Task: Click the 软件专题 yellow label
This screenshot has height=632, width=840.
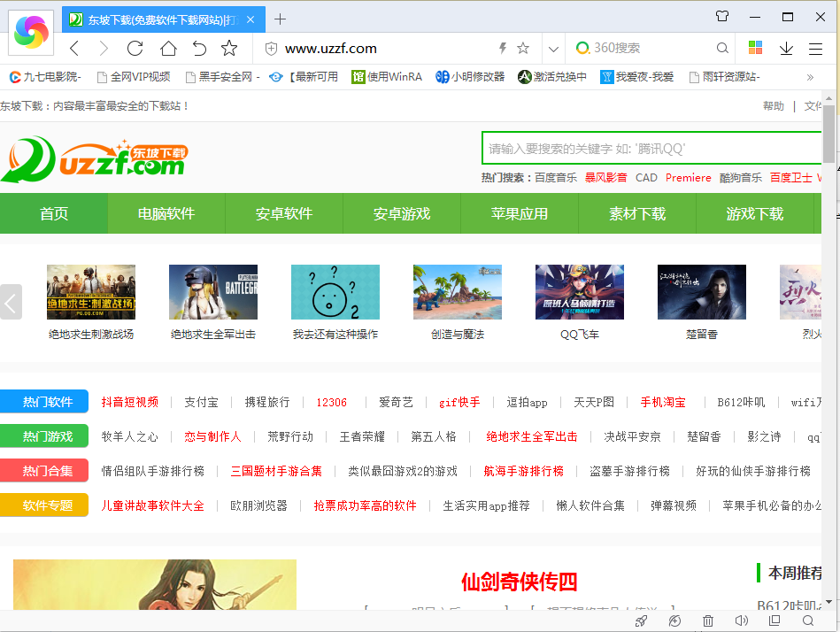Action: pyautogui.click(x=44, y=505)
